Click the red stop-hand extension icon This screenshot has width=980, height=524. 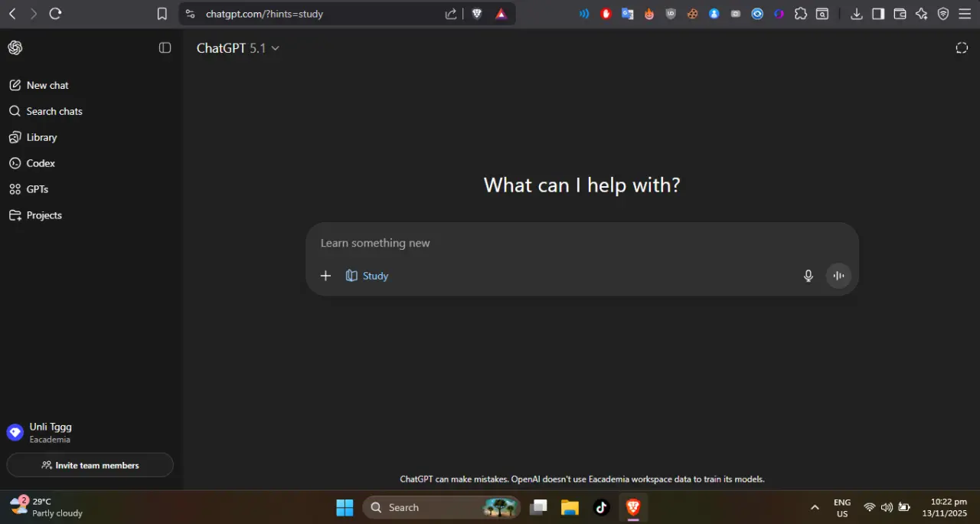coord(606,14)
